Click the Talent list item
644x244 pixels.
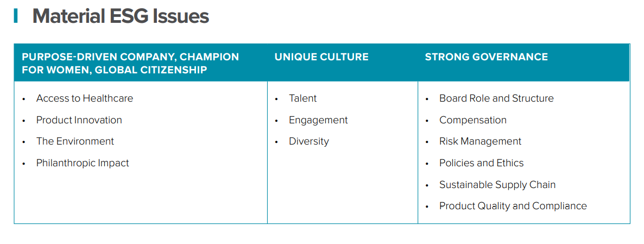(x=302, y=98)
